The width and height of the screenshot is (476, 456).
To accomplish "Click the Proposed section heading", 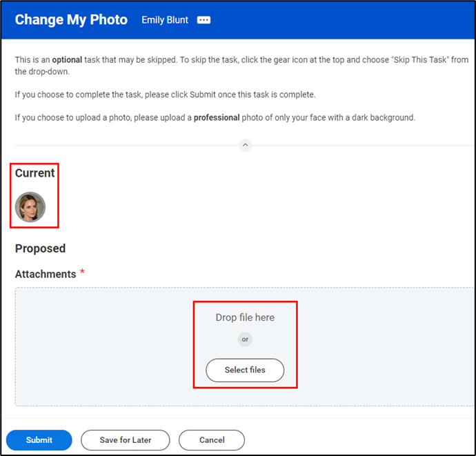I will coord(40,248).
